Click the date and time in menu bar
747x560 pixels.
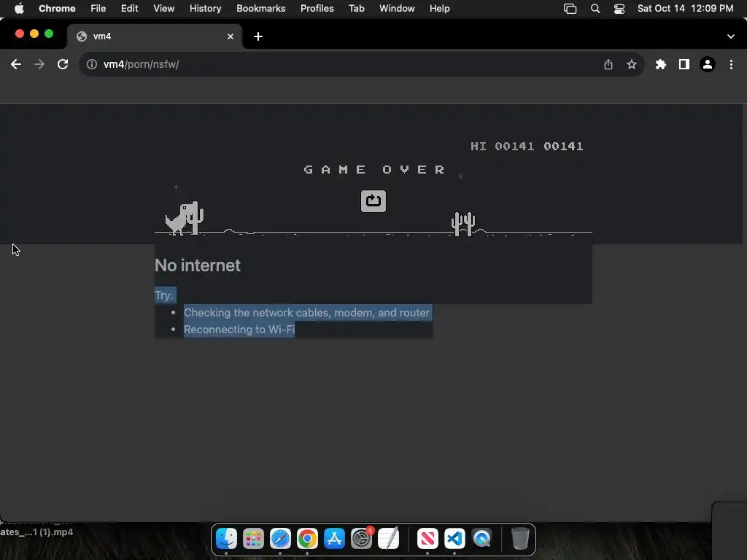point(685,8)
